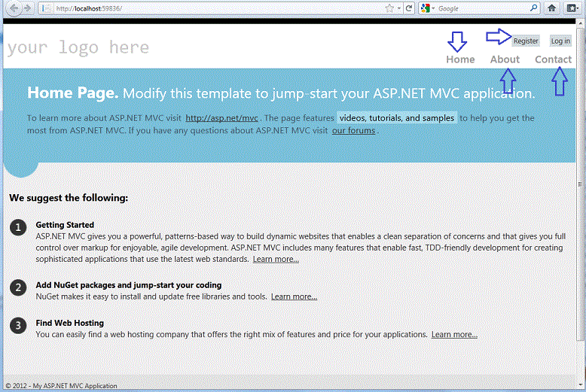Navigate to Home menu item
This screenshot has width=586, height=392.
click(x=460, y=59)
